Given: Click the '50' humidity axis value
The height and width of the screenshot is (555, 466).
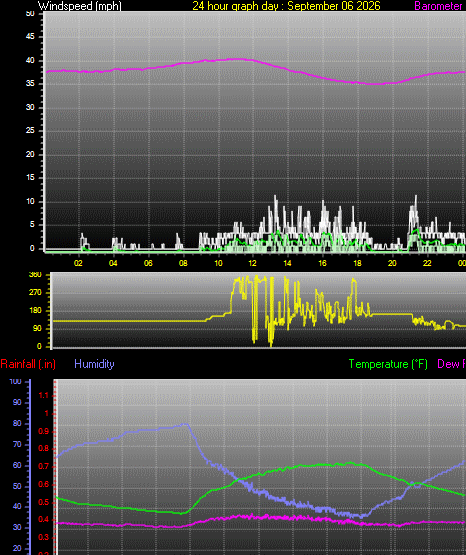Looking at the screenshot, I should pyautogui.click(x=17, y=486).
